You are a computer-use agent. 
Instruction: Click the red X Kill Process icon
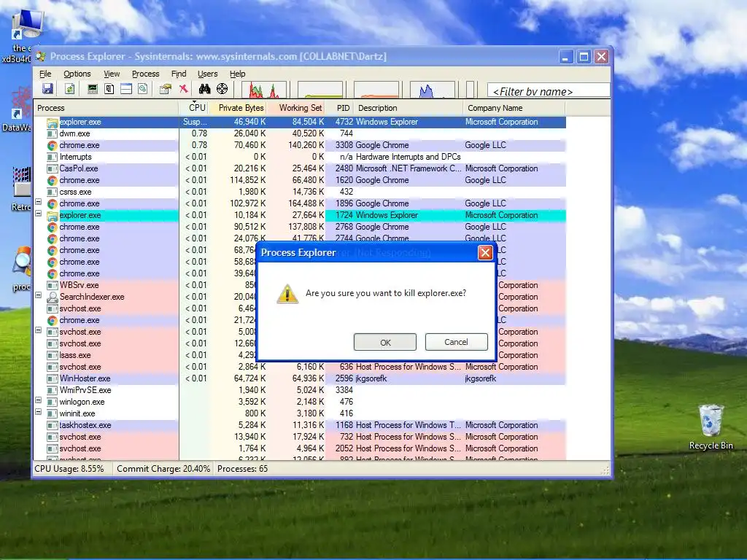click(x=183, y=88)
